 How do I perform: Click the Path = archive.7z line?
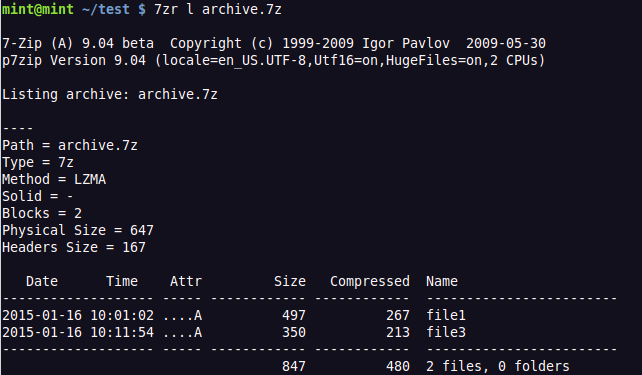tap(70, 145)
